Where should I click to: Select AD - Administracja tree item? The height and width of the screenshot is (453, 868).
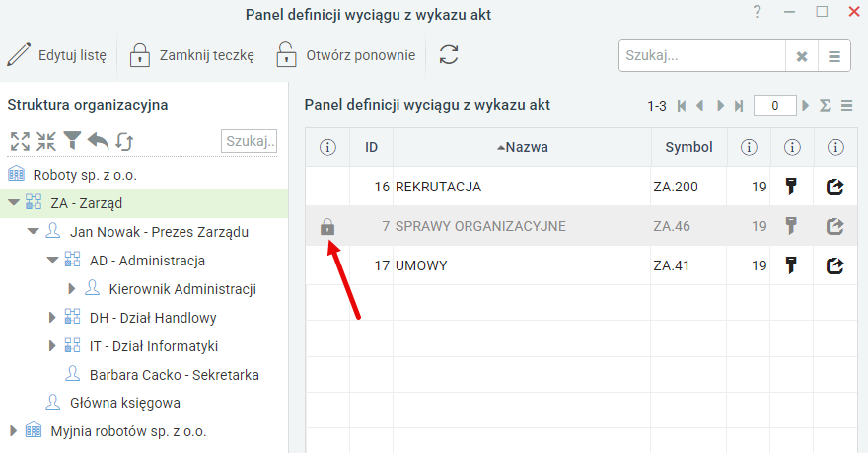[x=147, y=261]
